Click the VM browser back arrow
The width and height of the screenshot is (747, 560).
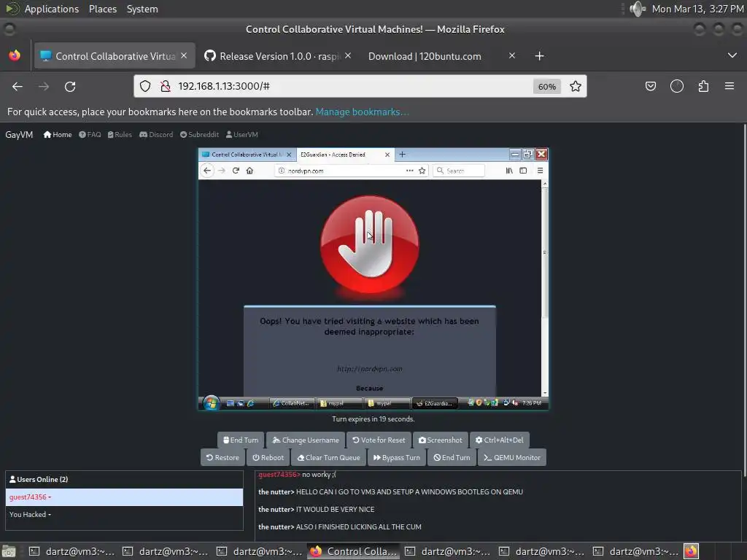(x=206, y=171)
